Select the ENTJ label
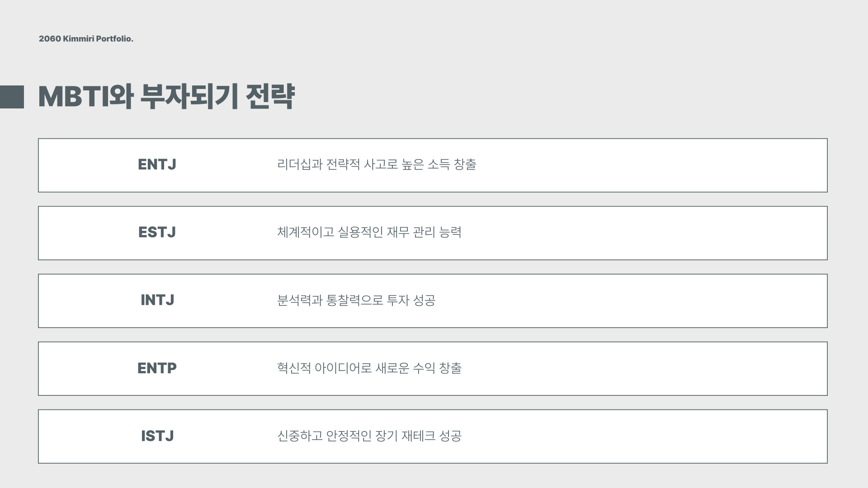Viewport: 868px width, 488px height. point(157,164)
